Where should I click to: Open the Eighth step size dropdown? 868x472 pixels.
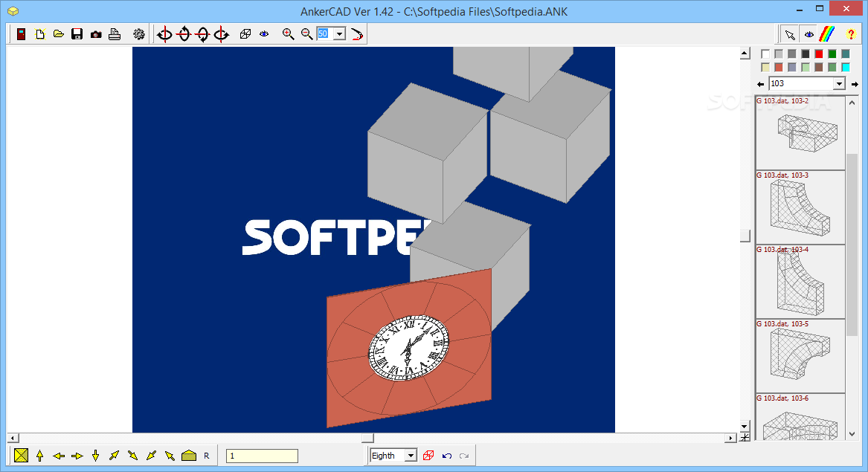click(411, 456)
